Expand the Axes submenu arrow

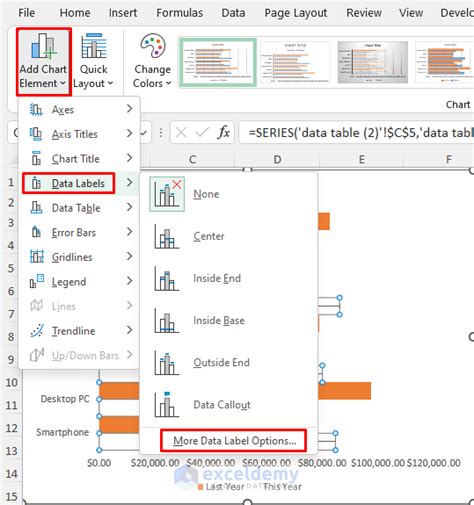point(130,109)
